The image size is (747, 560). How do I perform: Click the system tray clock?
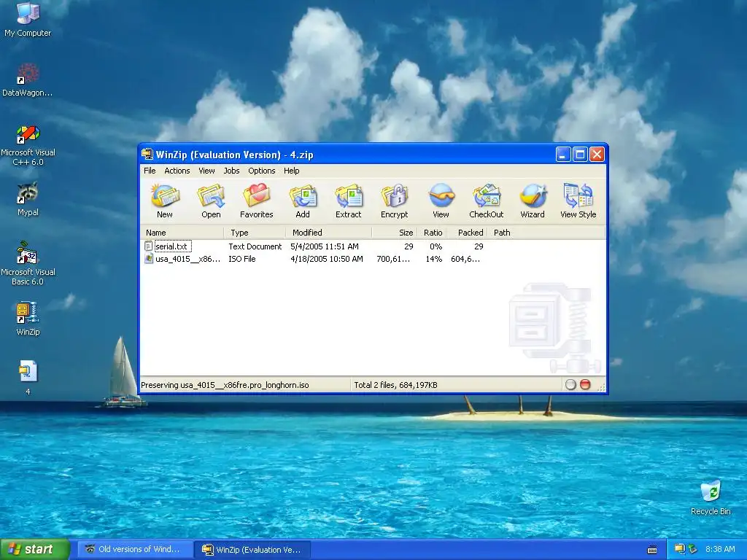pyautogui.click(x=720, y=549)
